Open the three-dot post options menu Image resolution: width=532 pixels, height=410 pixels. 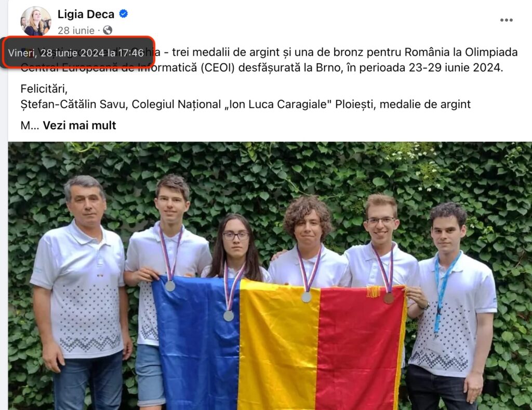tap(506, 20)
